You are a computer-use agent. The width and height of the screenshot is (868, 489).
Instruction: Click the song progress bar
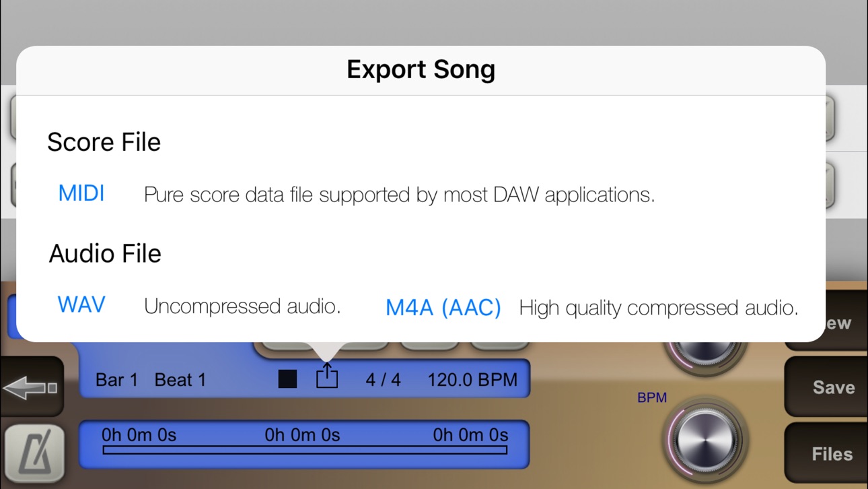(x=305, y=450)
